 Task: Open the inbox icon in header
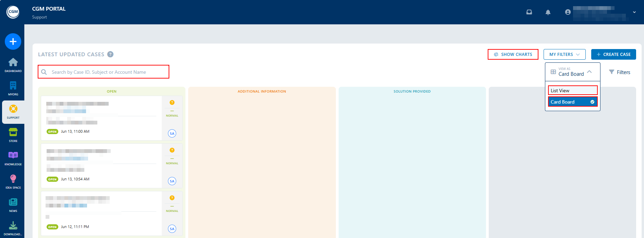click(x=529, y=12)
